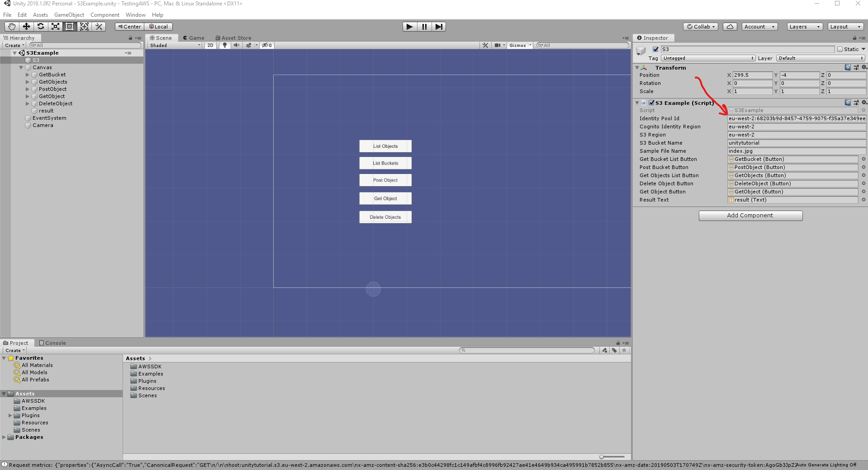Image resolution: width=868 pixels, height=470 pixels.
Task: Toggle scene audio icon
Action: [x=237, y=45]
